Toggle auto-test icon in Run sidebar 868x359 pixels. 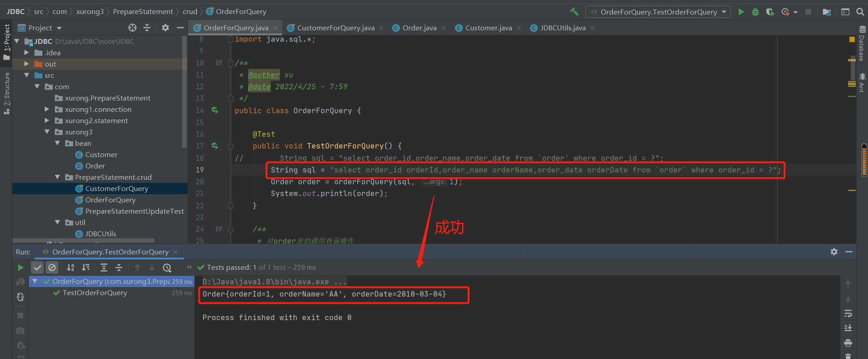[20, 297]
